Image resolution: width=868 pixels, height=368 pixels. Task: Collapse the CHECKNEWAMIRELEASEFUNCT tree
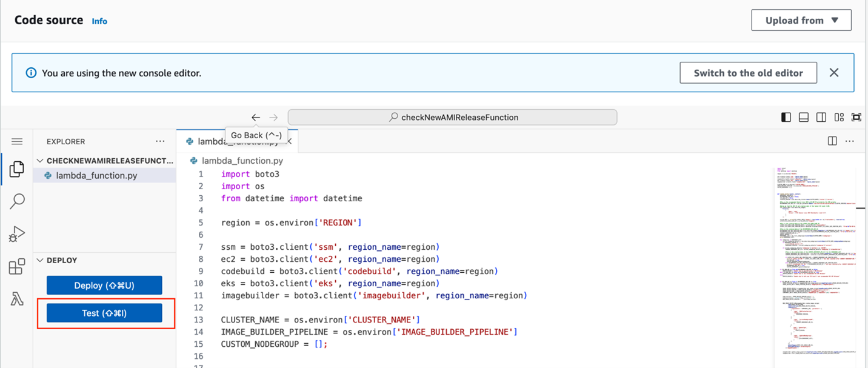point(40,160)
